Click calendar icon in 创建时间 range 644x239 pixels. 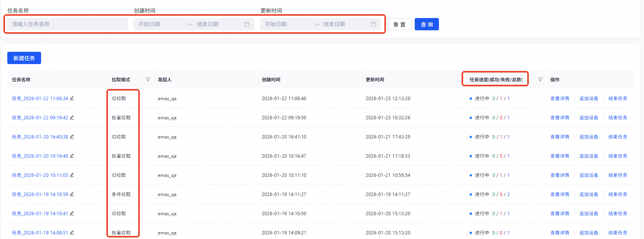(247, 24)
